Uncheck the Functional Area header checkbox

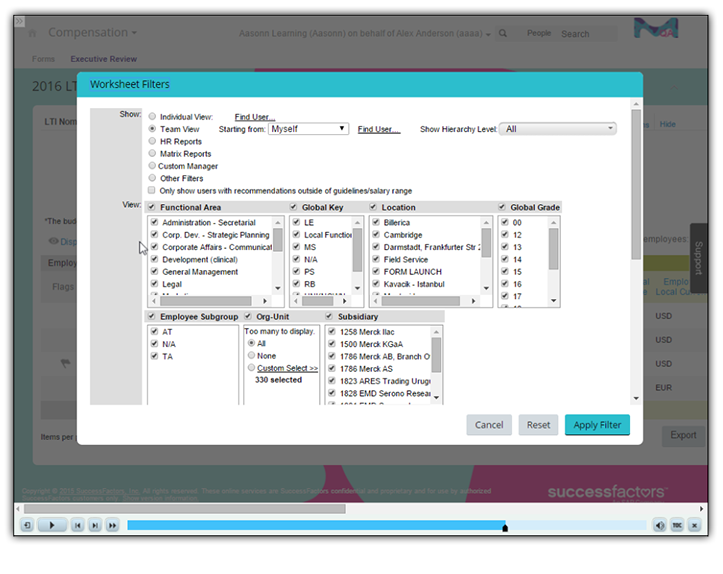(152, 207)
